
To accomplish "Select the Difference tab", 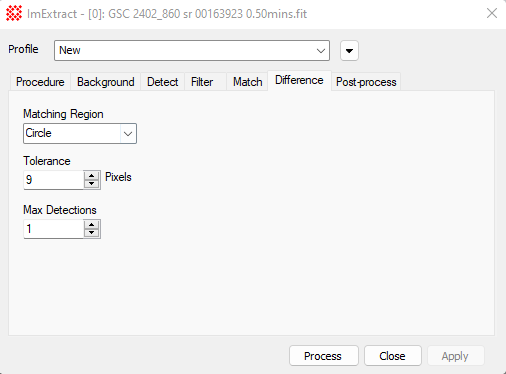I will pyautogui.click(x=299, y=80).
